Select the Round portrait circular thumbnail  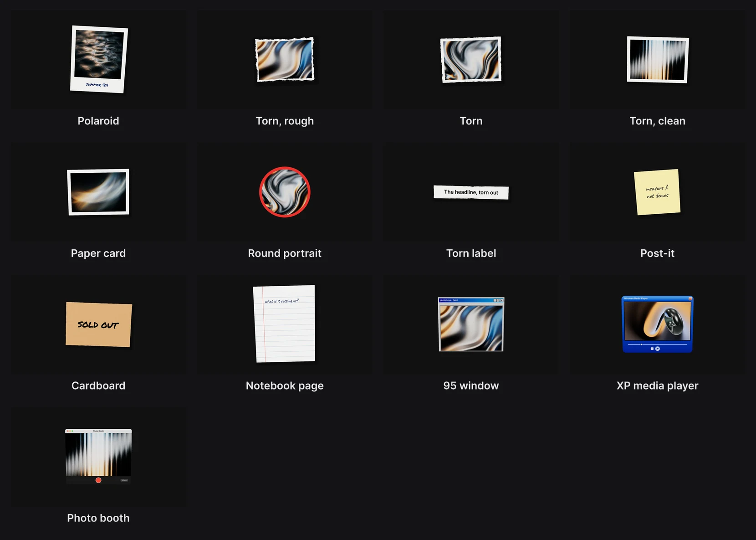click(x=285, y=192)
